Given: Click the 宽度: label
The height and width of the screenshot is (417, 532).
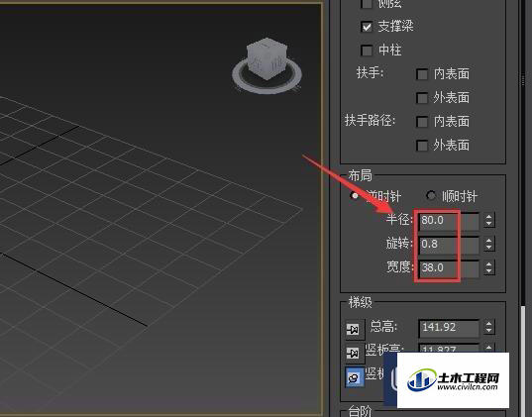Looking at the screenshot, I should (400, 267).
